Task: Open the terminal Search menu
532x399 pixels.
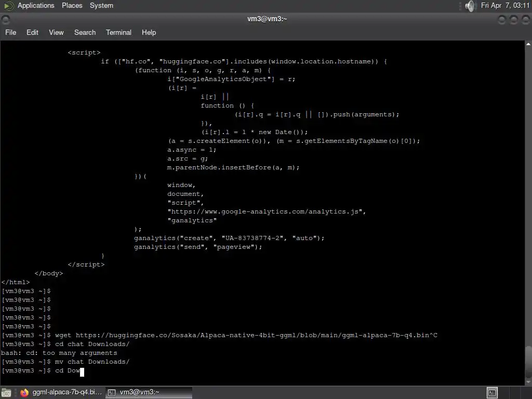Action: pyautogui.click(x=85, y=32)
